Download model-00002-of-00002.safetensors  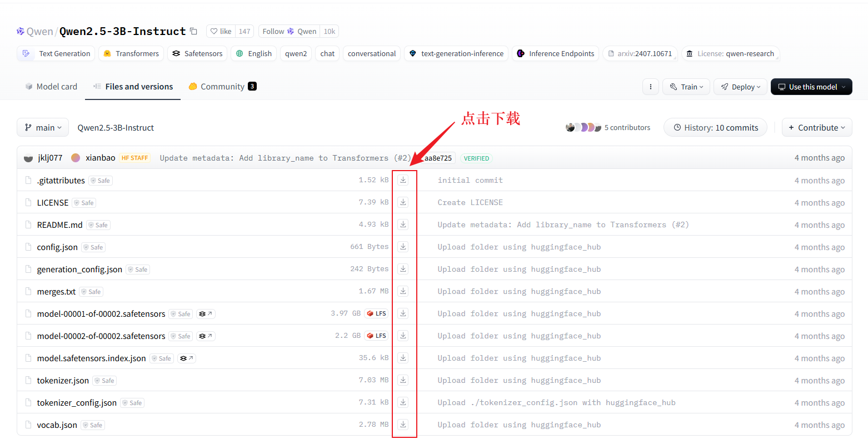point(403,336)
